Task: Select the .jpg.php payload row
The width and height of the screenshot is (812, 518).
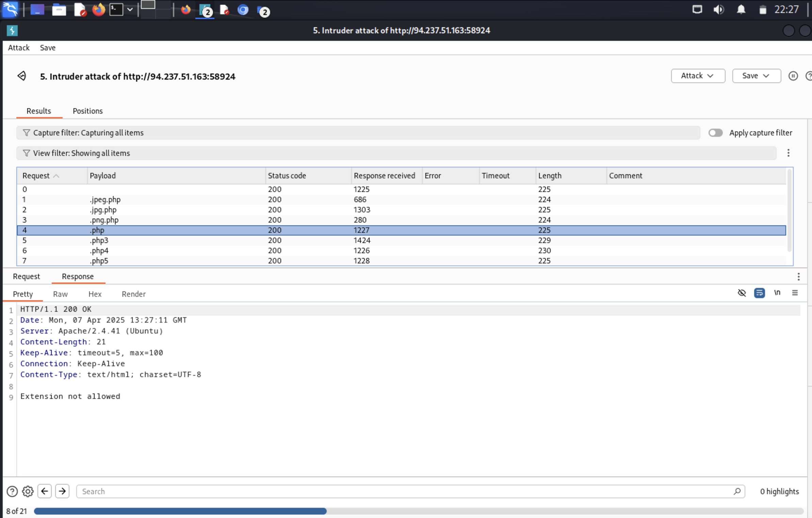Action: coord(402,210)
